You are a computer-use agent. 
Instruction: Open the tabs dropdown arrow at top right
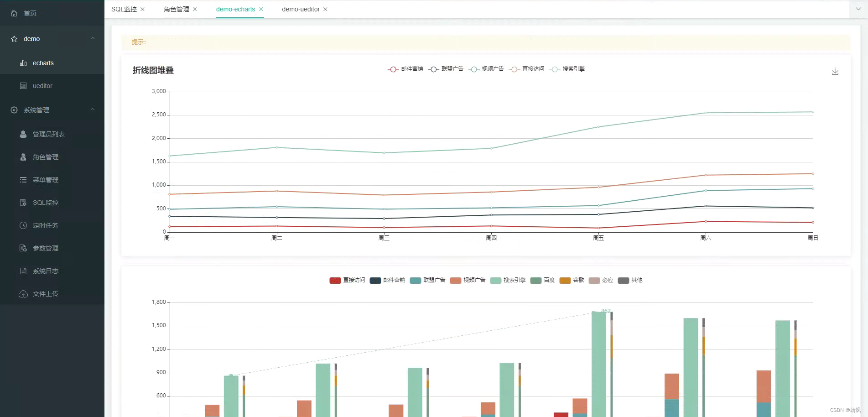point(858,9)
